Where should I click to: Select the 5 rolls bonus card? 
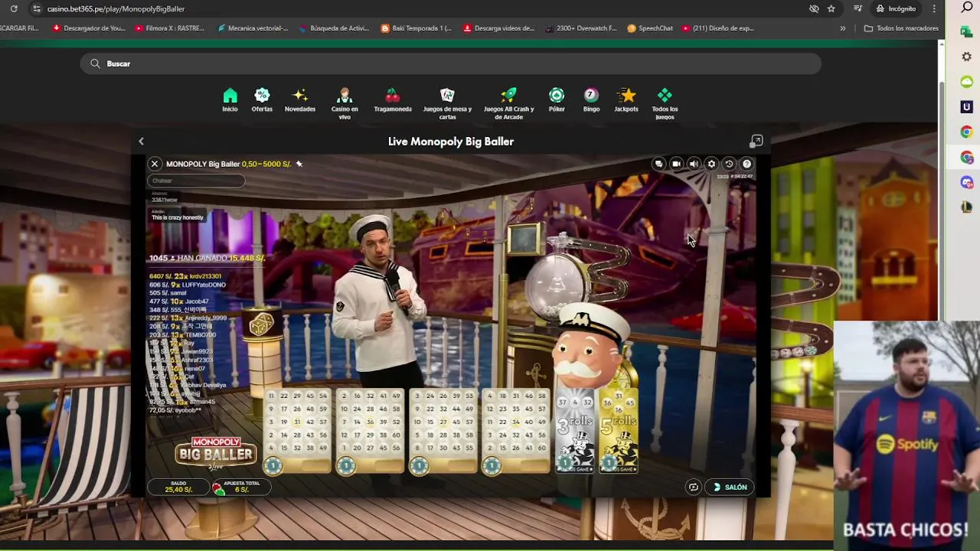[x=619, y=432]
